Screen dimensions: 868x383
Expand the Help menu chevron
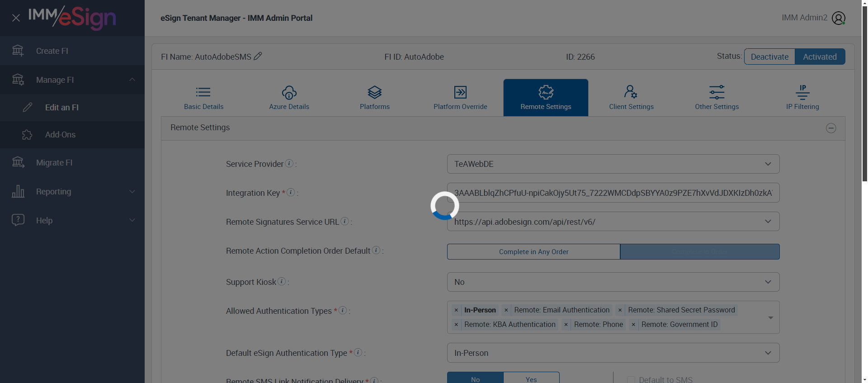click(x=132, y=220)
